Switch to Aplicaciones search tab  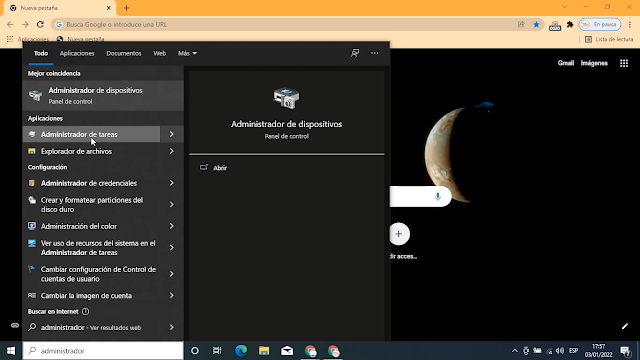[77, 53]
